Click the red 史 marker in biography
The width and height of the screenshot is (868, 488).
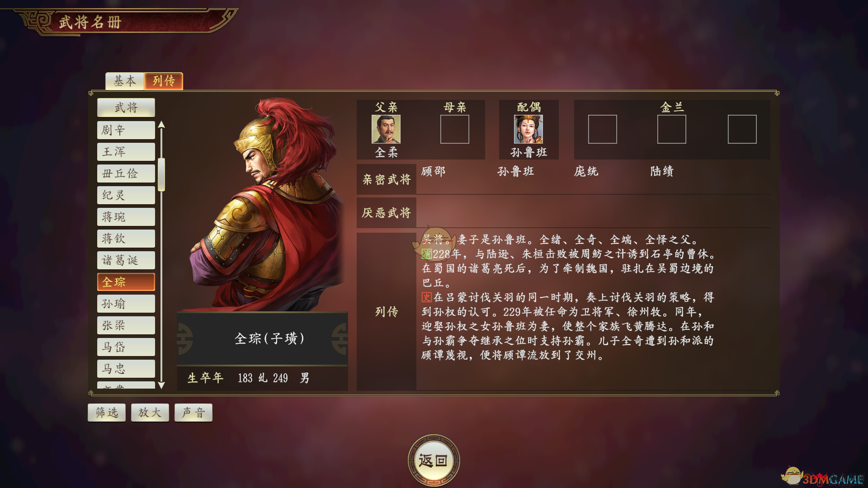click(x=426, y=297)
